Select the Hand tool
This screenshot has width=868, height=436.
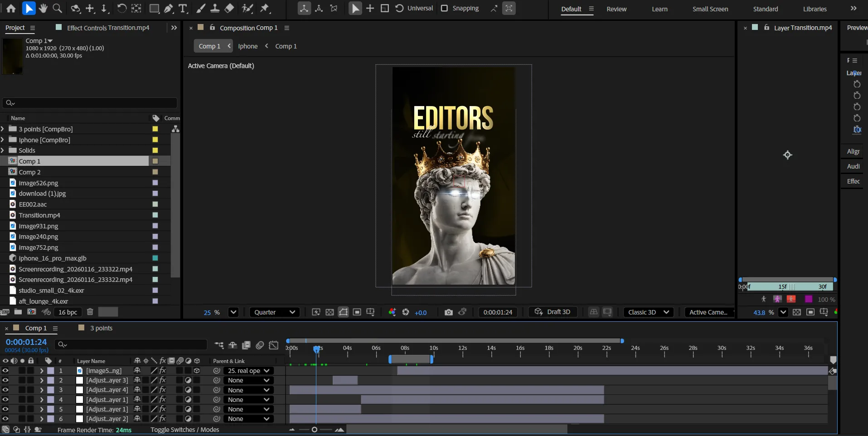(x=43, y=8)
